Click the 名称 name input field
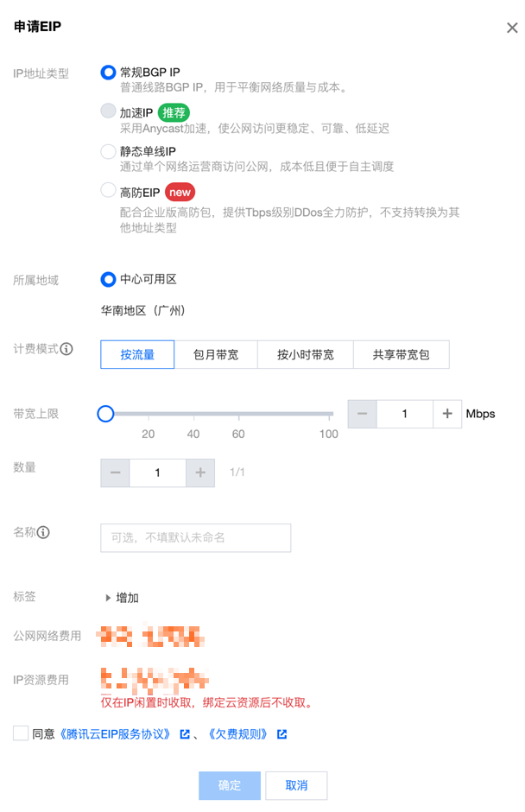The height and width of the screenshot is (812, 525). [x=196, y=537]
